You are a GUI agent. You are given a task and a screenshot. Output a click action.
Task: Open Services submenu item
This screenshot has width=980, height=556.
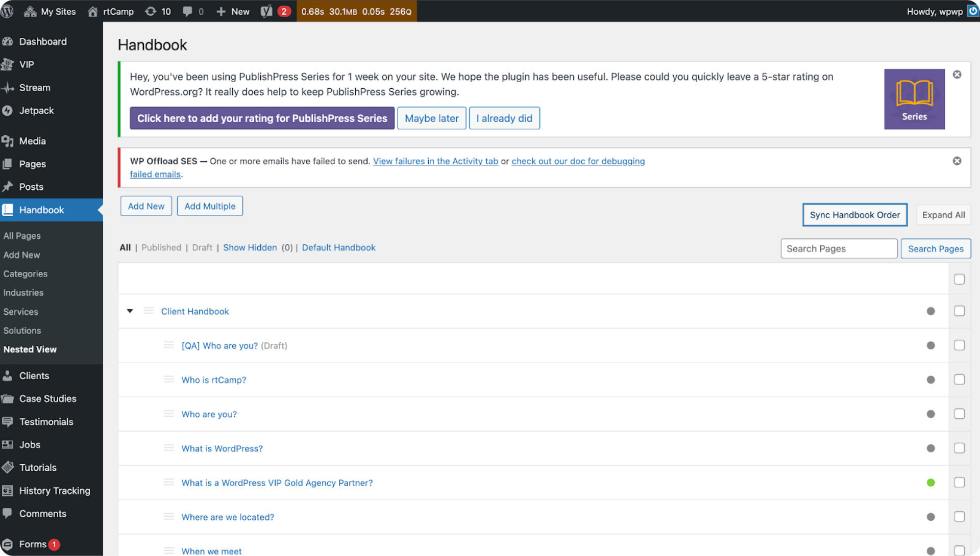pyautogui.click(x=20, y=312)
